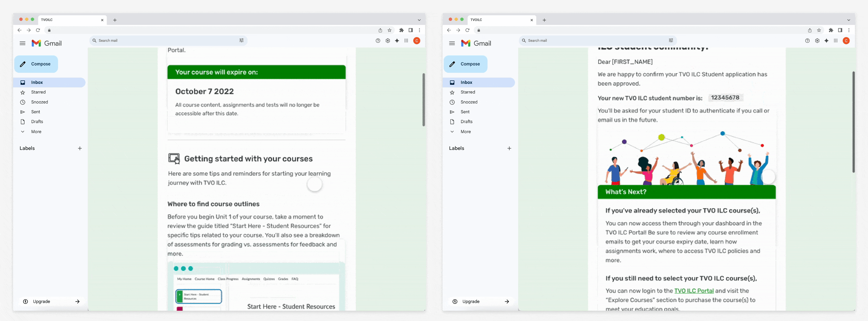
Task: Open the main menu hamburger in left Gmail window
Action: tap(22, 43)
